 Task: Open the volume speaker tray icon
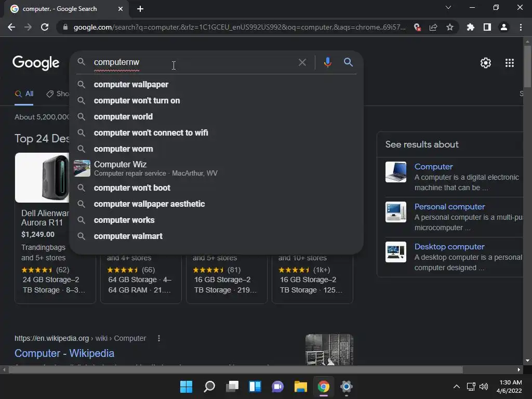484,387
